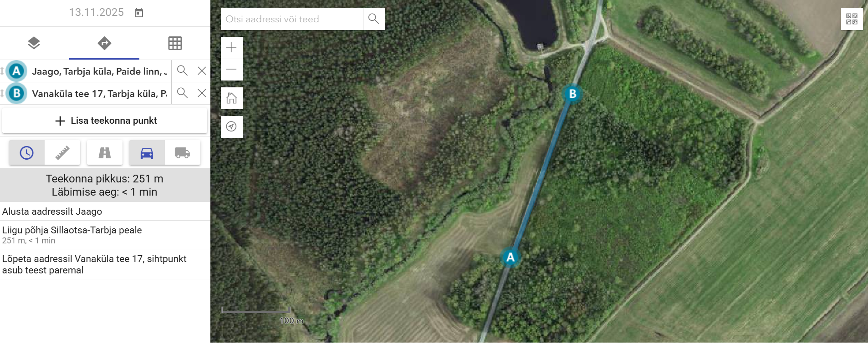Search for destination B address

click(182, 93)
